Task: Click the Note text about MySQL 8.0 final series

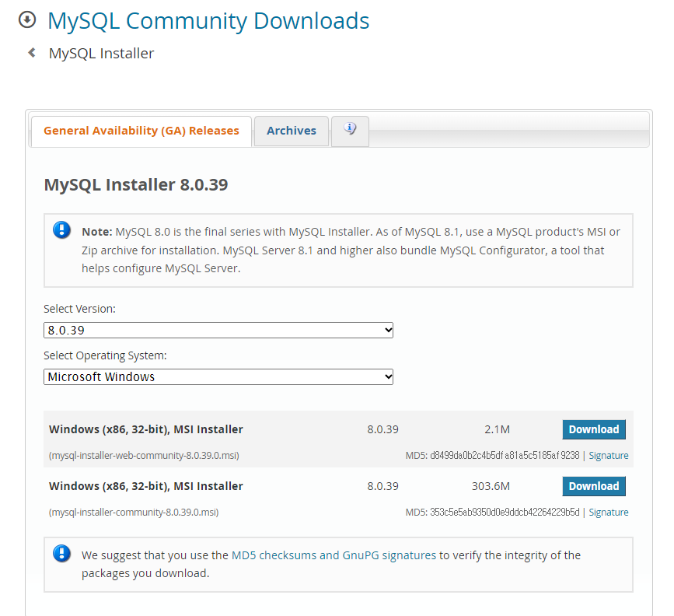Action: coord(351,250)
